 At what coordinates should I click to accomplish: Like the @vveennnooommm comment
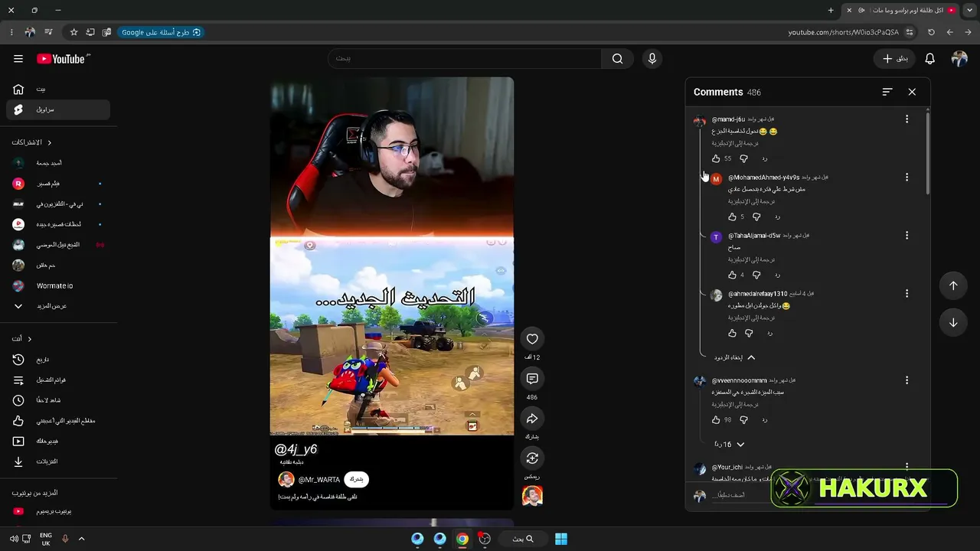716,420
